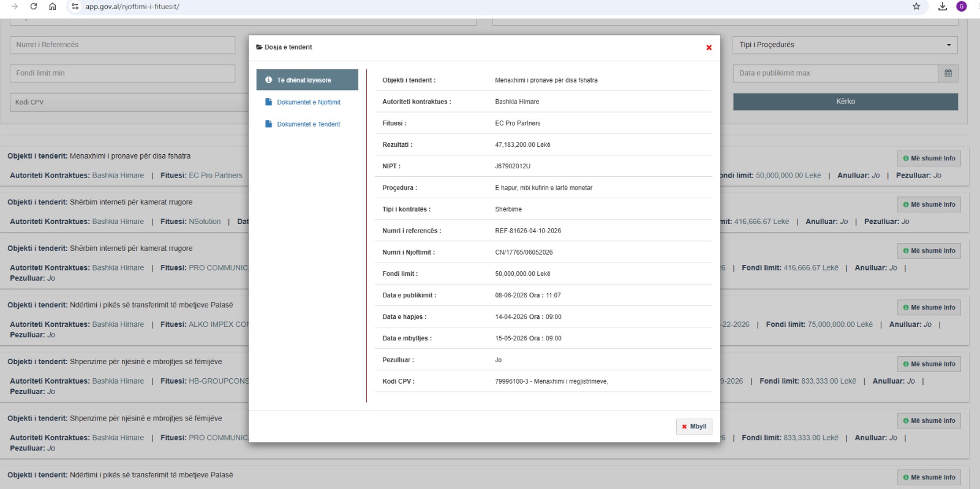
Task: Focus the Kodi CPV field
Action: (129, 102)
